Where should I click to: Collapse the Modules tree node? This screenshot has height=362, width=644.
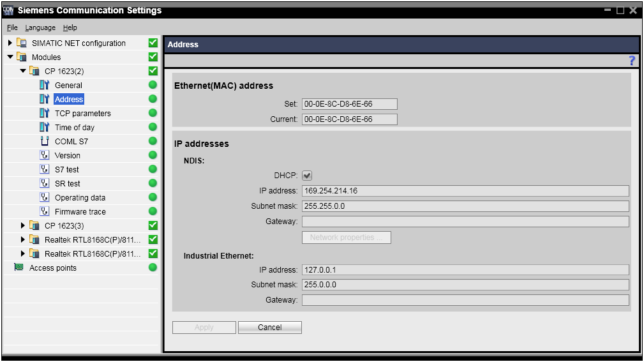(10, 57)
